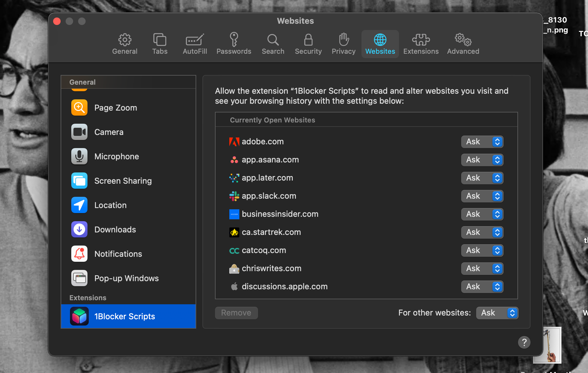Screen dimensions: 588x373
Task: Select the businessinsider.com website row
Action: point(366,214)
